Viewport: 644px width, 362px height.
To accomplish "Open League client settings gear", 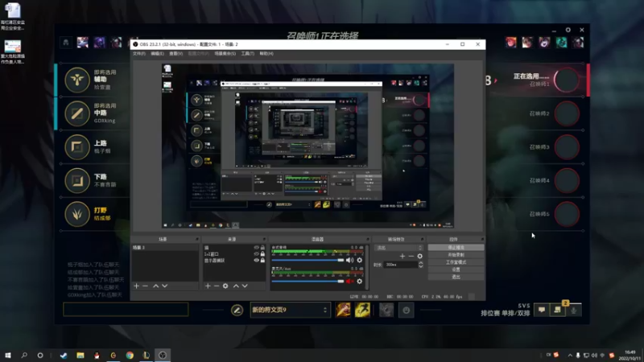I will click(568, 30).
